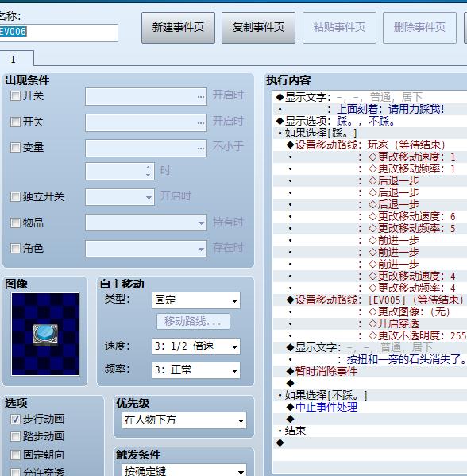Select the 更改移动速度：6 line
Image resolution: width=467 pixels, height=476 pixels.
tap(369, 216)
